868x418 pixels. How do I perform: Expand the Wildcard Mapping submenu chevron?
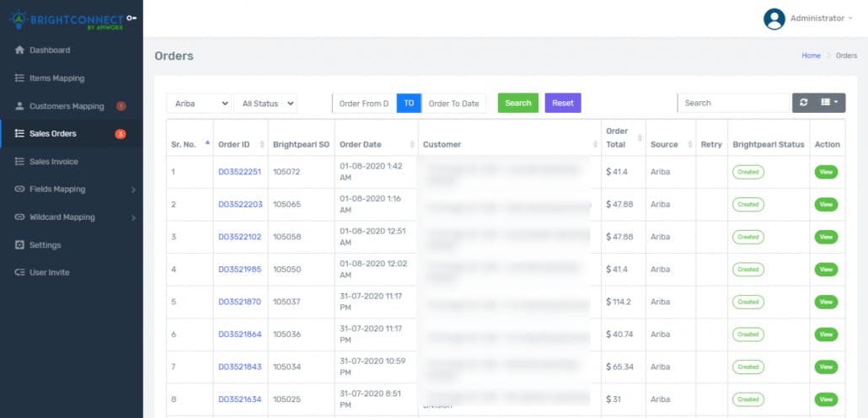[133, 217]
